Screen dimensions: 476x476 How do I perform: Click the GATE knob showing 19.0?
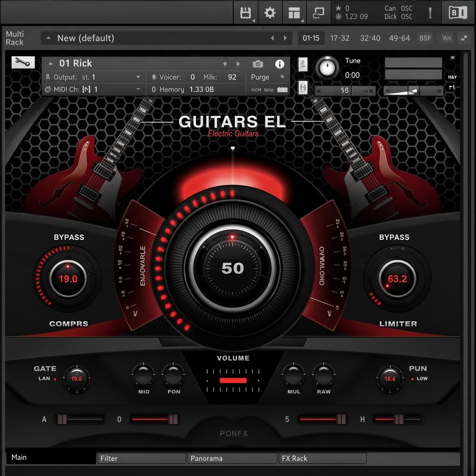tap(77, 379)
